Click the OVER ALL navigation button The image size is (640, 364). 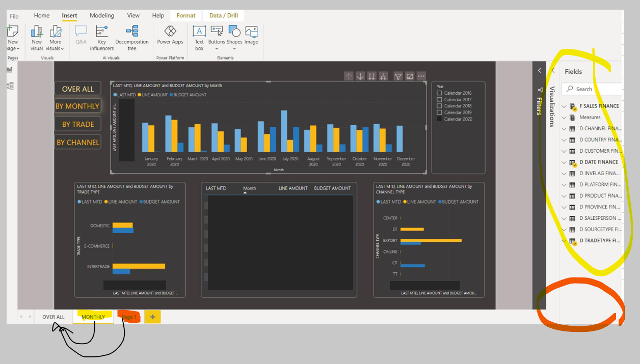coord(78,89)
